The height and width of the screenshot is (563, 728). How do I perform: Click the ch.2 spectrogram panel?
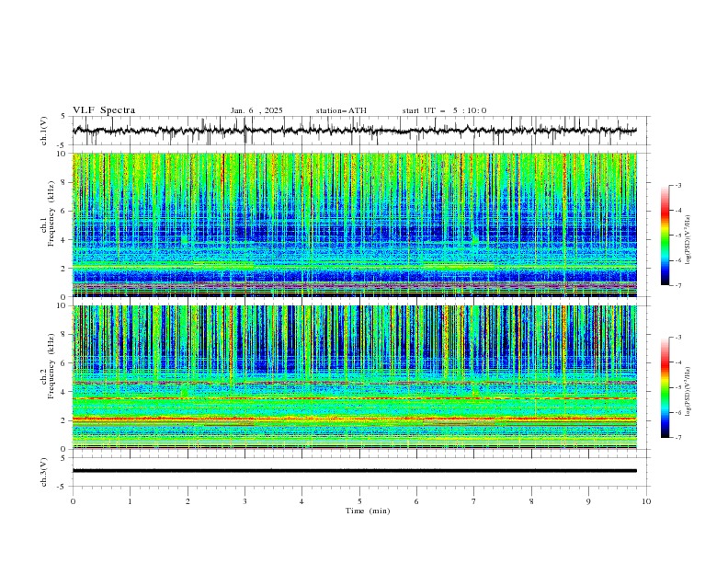(x=355, y=377)
